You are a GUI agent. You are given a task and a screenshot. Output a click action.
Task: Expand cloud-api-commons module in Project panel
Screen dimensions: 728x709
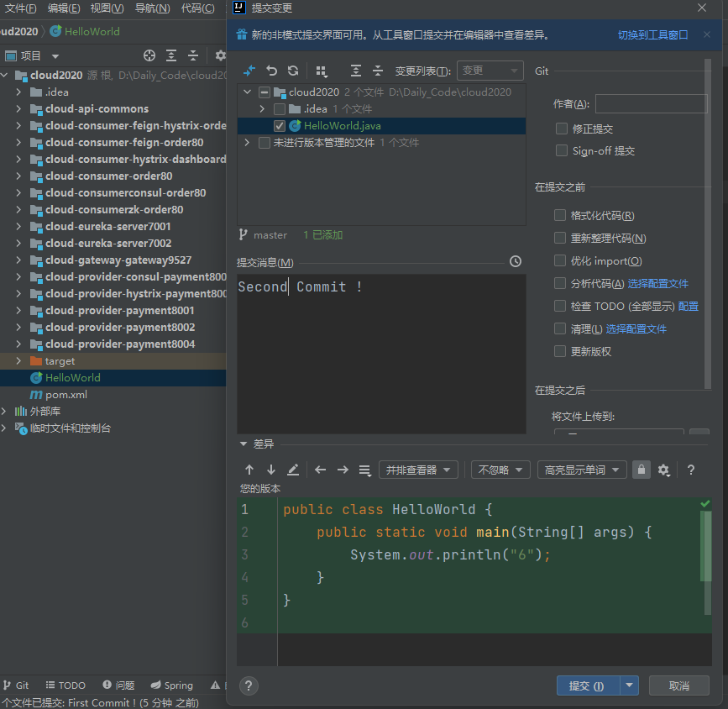pyautogui.click(x=18, y=109)
